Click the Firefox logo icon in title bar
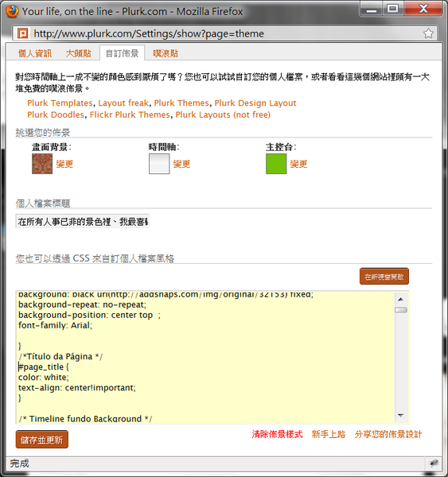 12,12
